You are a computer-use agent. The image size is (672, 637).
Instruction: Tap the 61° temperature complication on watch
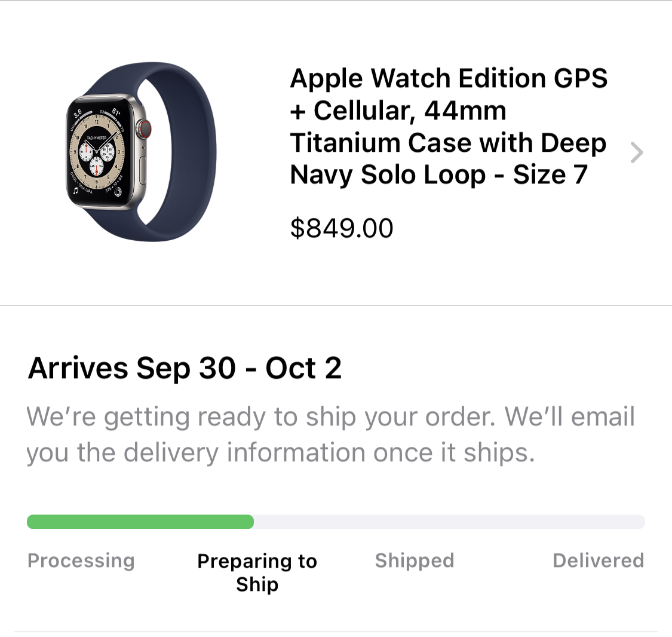[x=116, y=112]
